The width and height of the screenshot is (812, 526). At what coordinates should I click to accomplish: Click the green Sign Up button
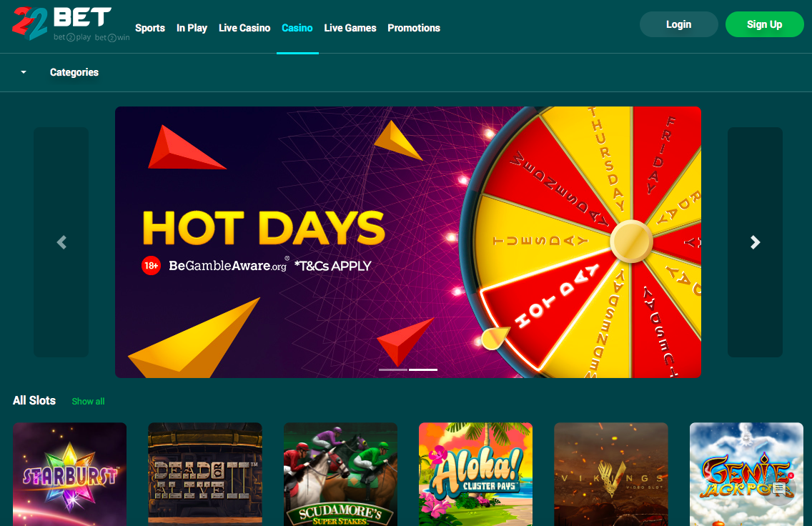tap(764, 24)
